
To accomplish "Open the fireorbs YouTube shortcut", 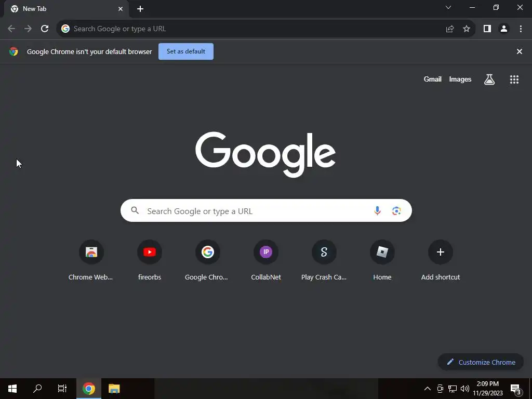I will (150, 261).
